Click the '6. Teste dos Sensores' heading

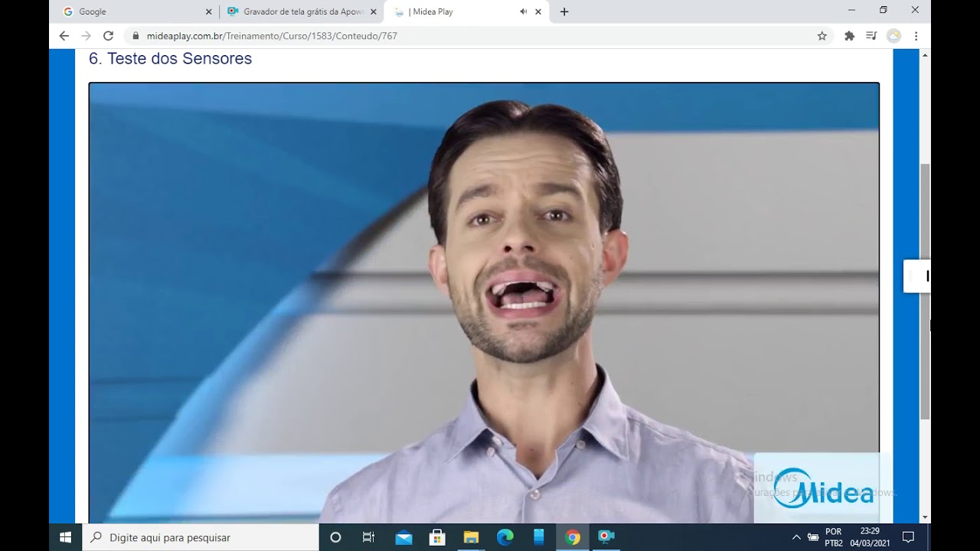click(x=170, y=59)
